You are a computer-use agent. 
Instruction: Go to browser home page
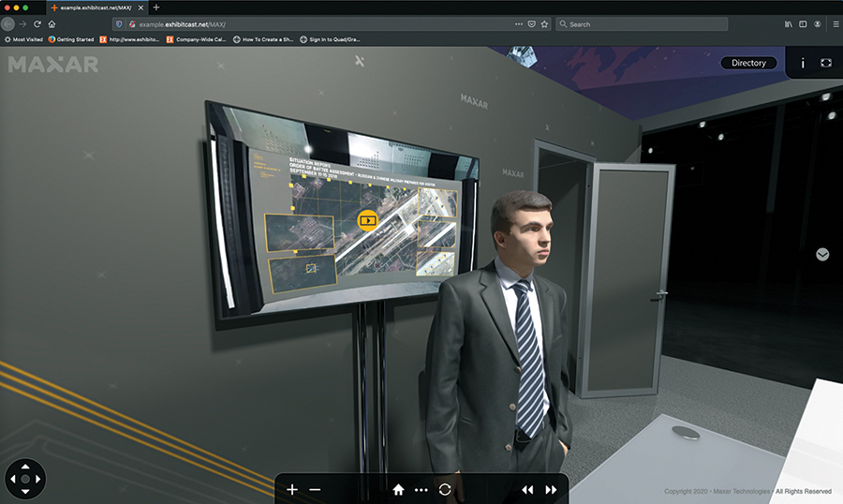click(52, 24)
